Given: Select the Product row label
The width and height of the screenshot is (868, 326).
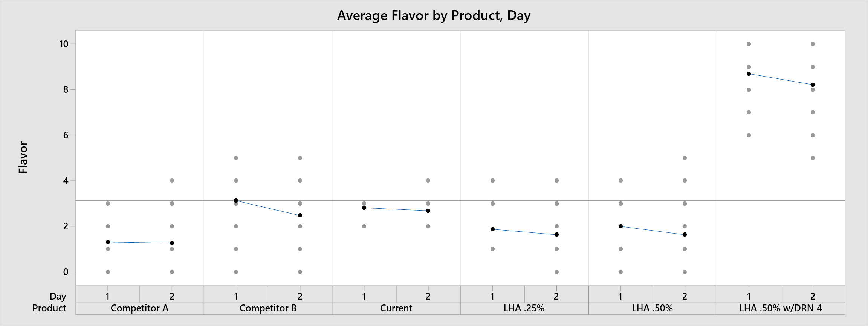Looking at the screenshot, I should 49,308.
